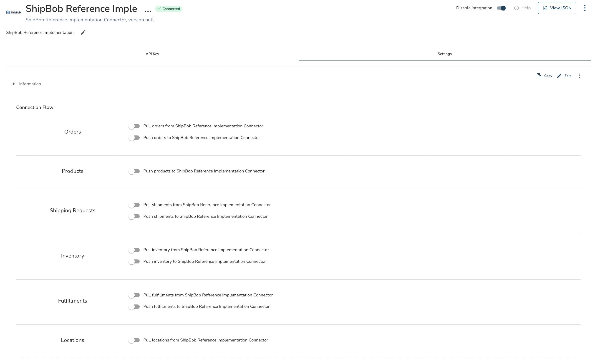Click the connector version null subtitle

coord(90,20)
